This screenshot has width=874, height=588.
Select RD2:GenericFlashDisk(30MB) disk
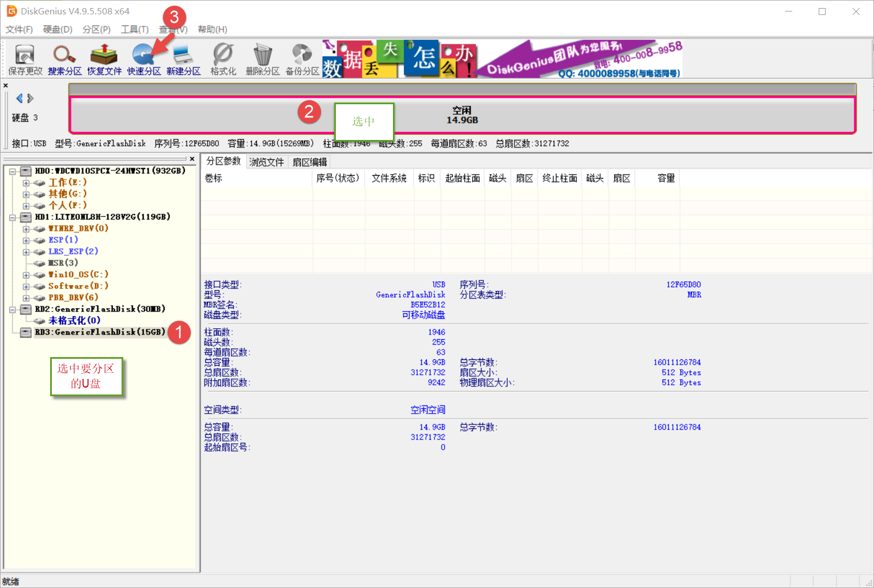(x=100, y=309)
